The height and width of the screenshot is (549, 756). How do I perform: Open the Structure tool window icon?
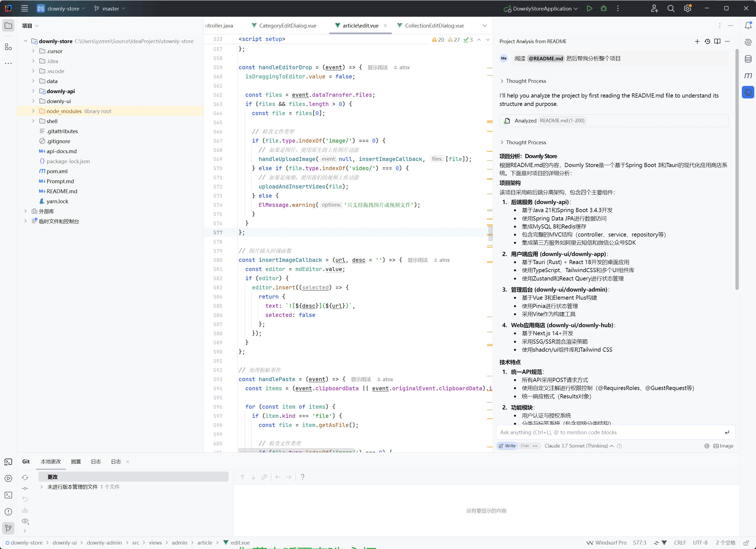[x=8, y=47]
